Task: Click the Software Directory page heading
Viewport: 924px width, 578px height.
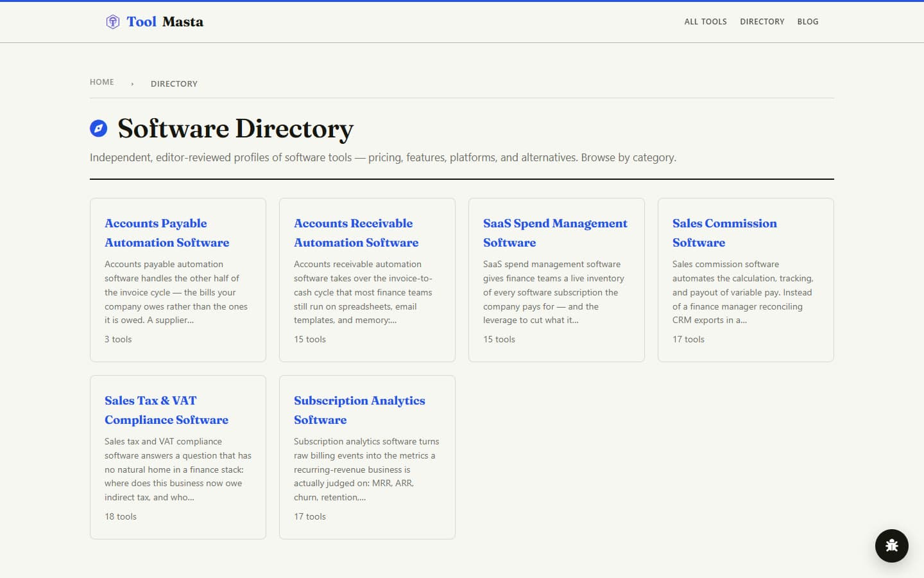Action: point(235,128)
